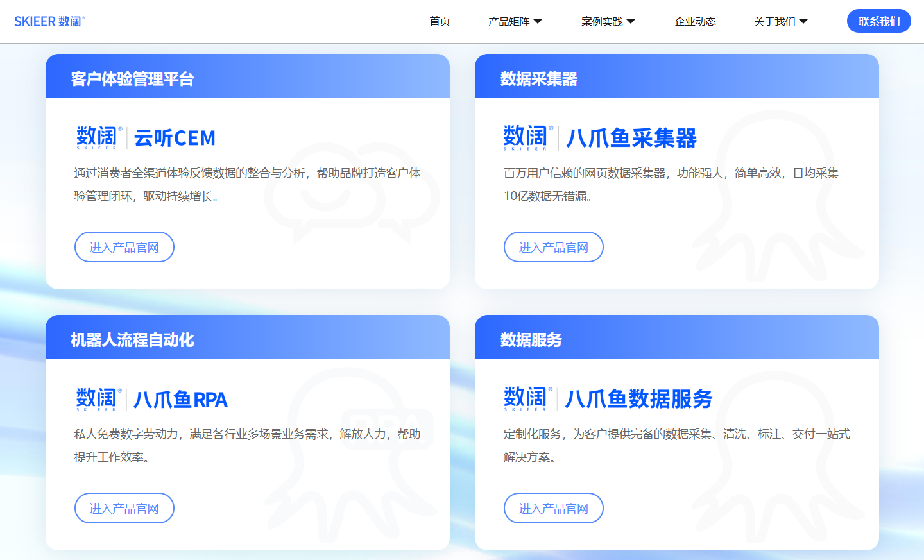This screenshot has height=560, width=924.
Task: Click the 八爪鱼数据服务 product title
Action: click(638, 399)
